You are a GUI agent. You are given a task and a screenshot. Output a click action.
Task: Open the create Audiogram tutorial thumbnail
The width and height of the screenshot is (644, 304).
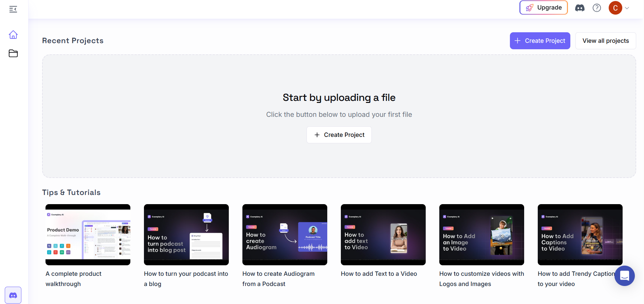click(285, 235)
